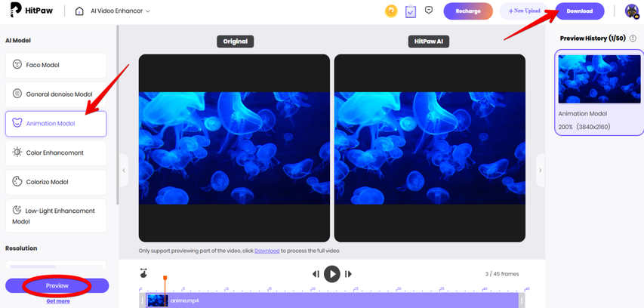644x308 pixels.
Task: Click the left panel scrollbar
Action: point(118,115)
